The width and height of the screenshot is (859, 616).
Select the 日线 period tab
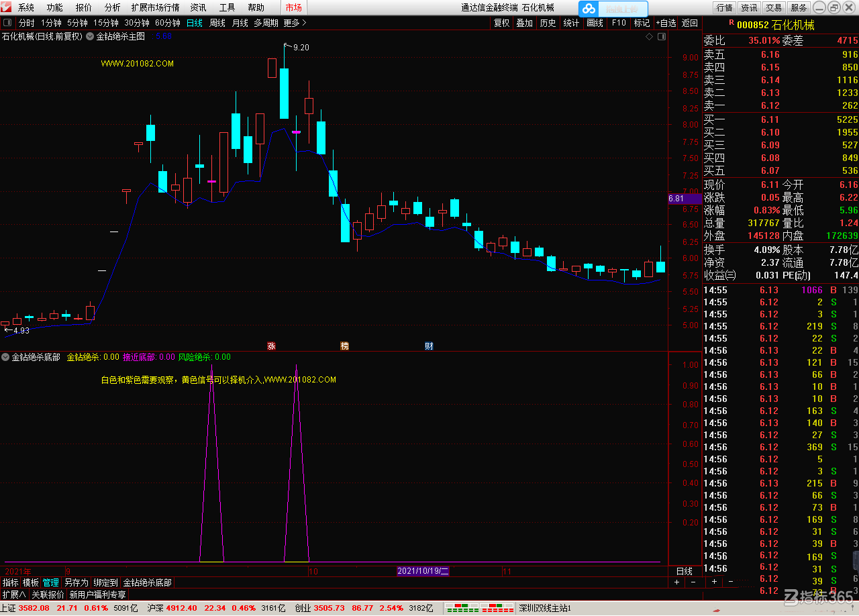195,22
